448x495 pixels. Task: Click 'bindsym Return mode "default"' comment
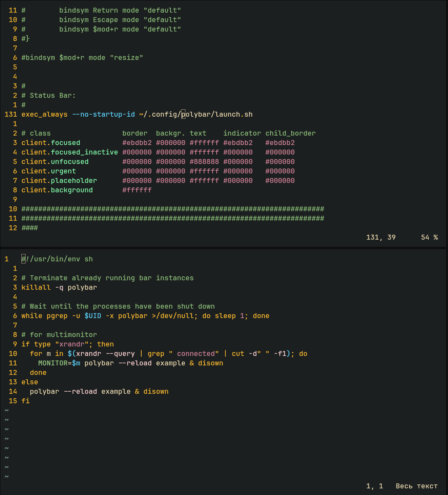click(120, 11)
